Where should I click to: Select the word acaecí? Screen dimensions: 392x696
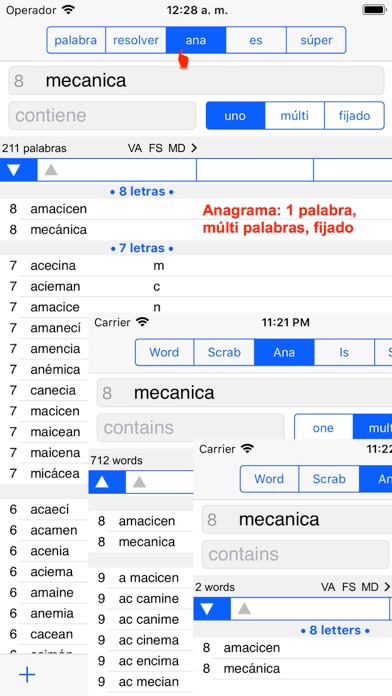pos(50,509)
